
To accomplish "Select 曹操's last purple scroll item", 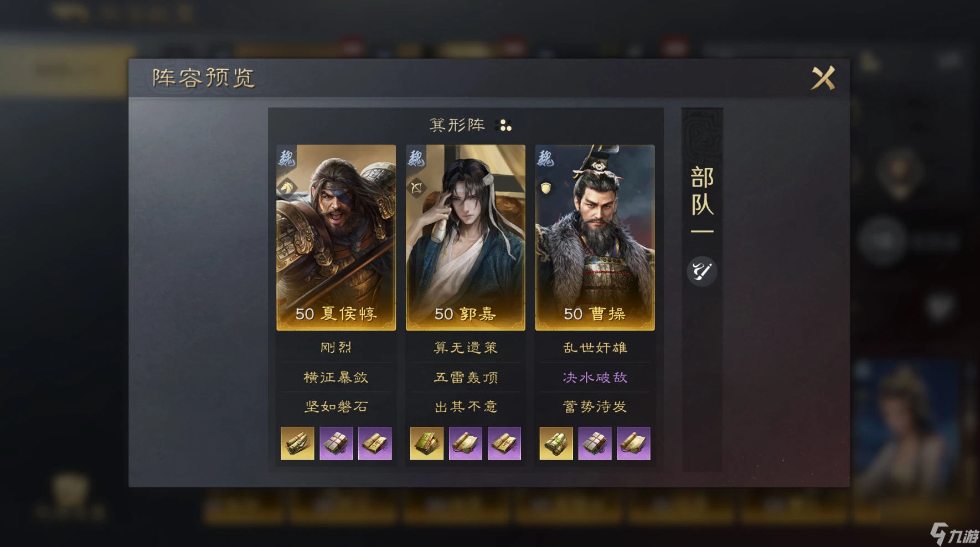I will (x=634, y=443).
